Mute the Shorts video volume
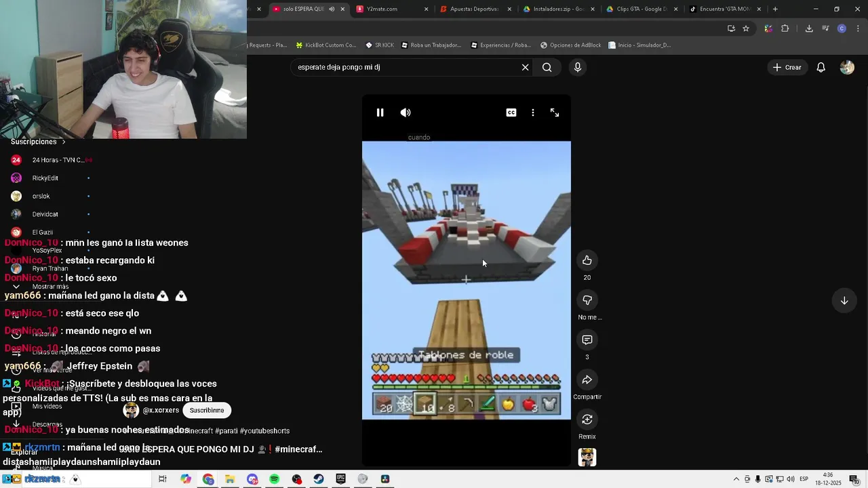The width and height of the screenshot is (868, 488). click(406, 113)
